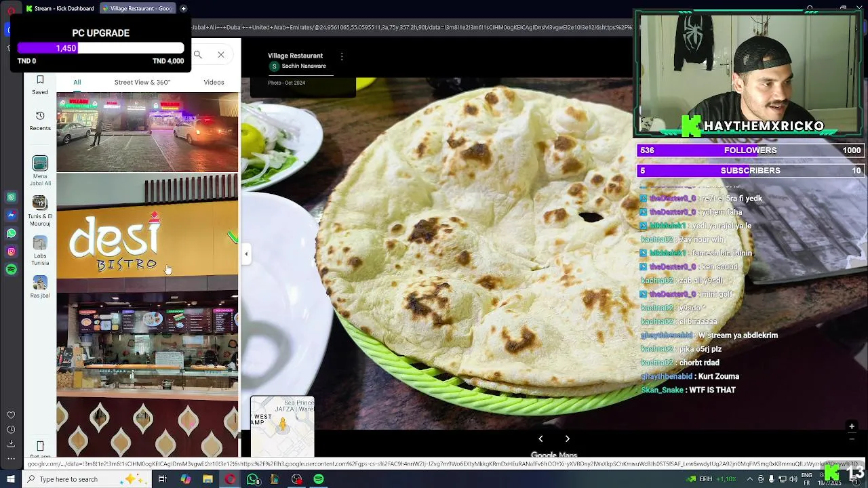Open the Tunis & El Mourouj recent item
Image resolution: width=868 pixels, height=488 pixels.
(x=40, y=211)
